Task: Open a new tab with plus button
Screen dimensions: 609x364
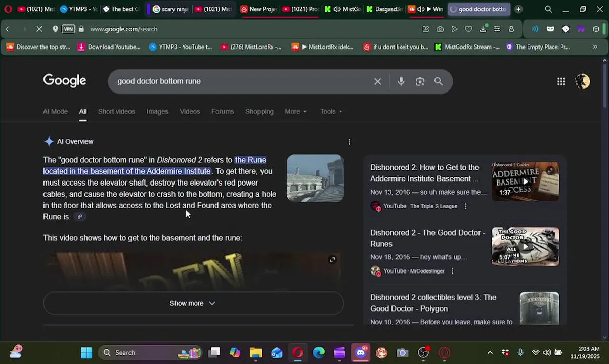Action: point(518,9)
